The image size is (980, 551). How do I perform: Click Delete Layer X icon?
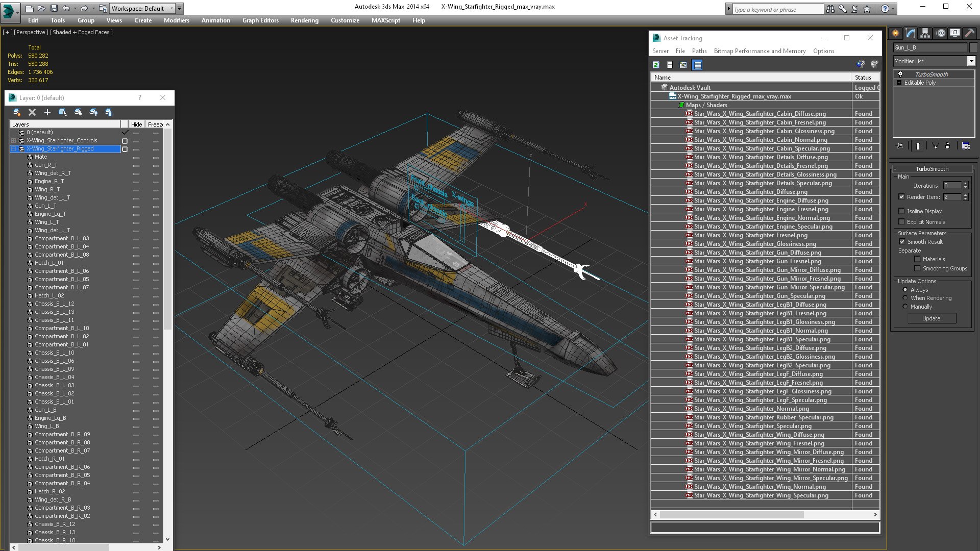[x=32, y=112]
